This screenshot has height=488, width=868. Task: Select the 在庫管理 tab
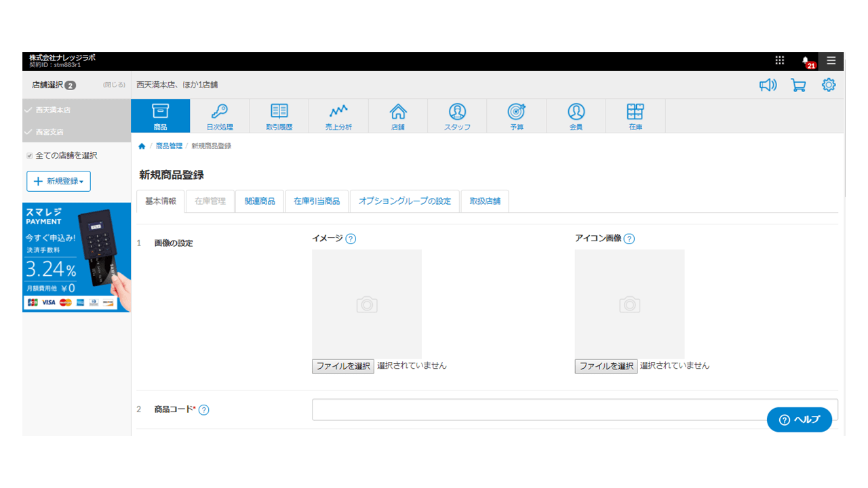coord(210,201)
